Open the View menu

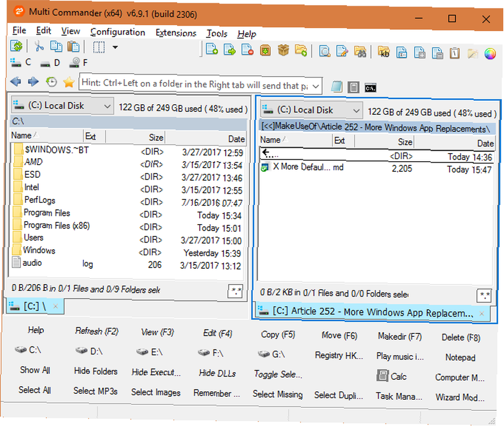pyautogui.click(x=71, y=31)
